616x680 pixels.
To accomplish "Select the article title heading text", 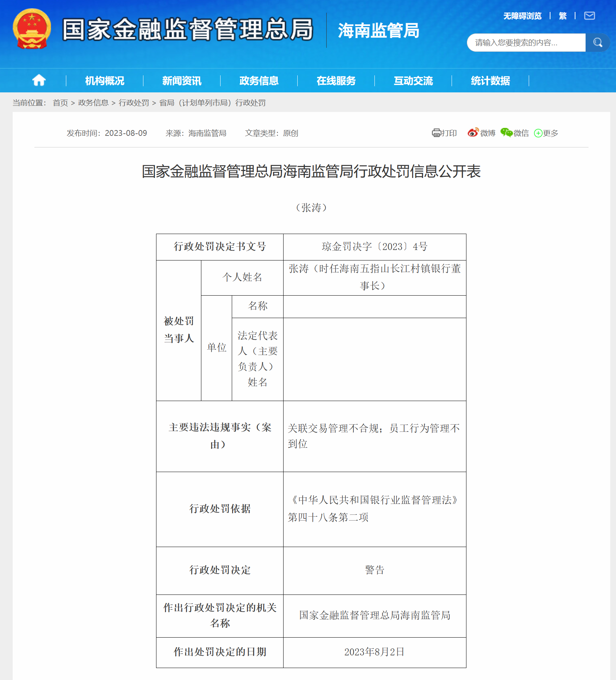I will pyautogui.click(x=311, y=171).
